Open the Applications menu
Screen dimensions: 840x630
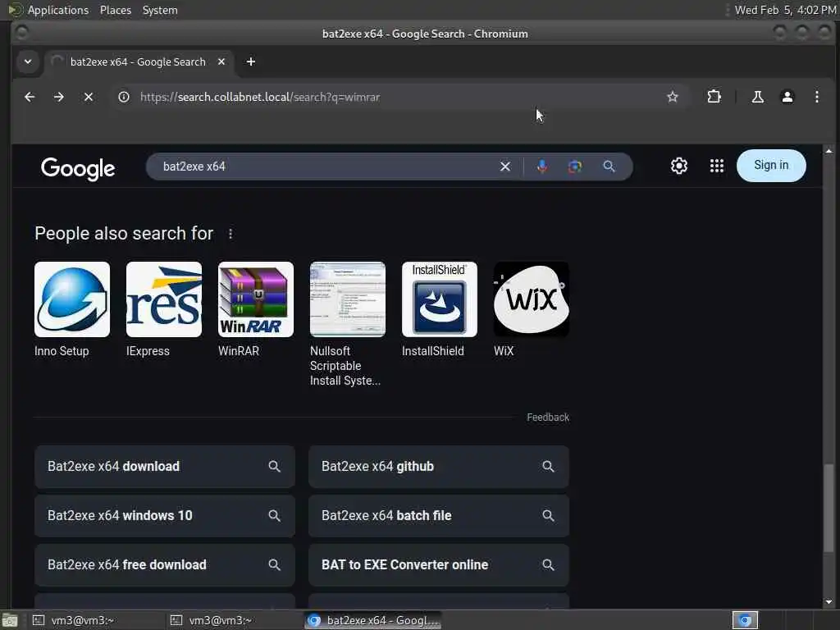(49, 10)
